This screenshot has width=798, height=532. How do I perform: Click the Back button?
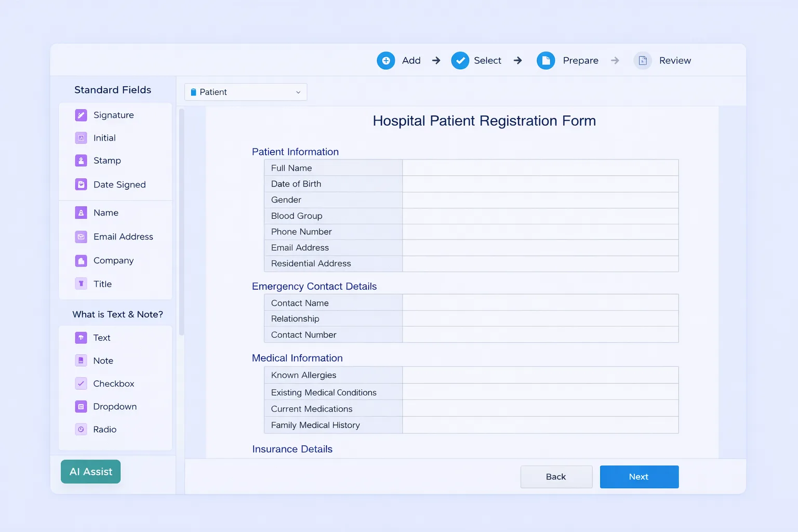[556, 477]
